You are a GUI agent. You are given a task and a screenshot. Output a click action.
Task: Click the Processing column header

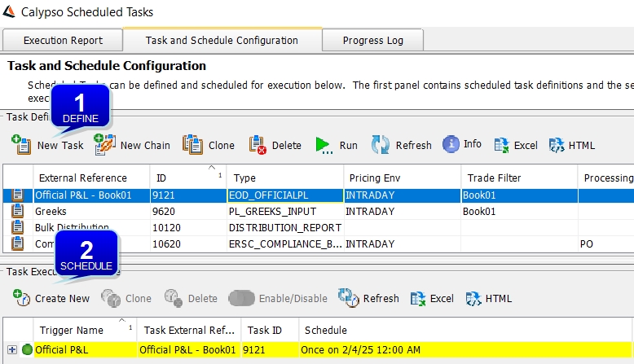605,178
